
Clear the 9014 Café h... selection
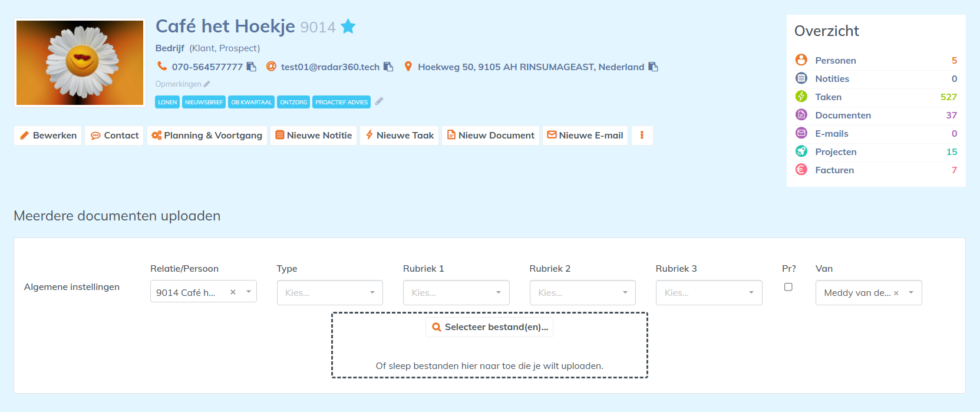pos(233,292)
